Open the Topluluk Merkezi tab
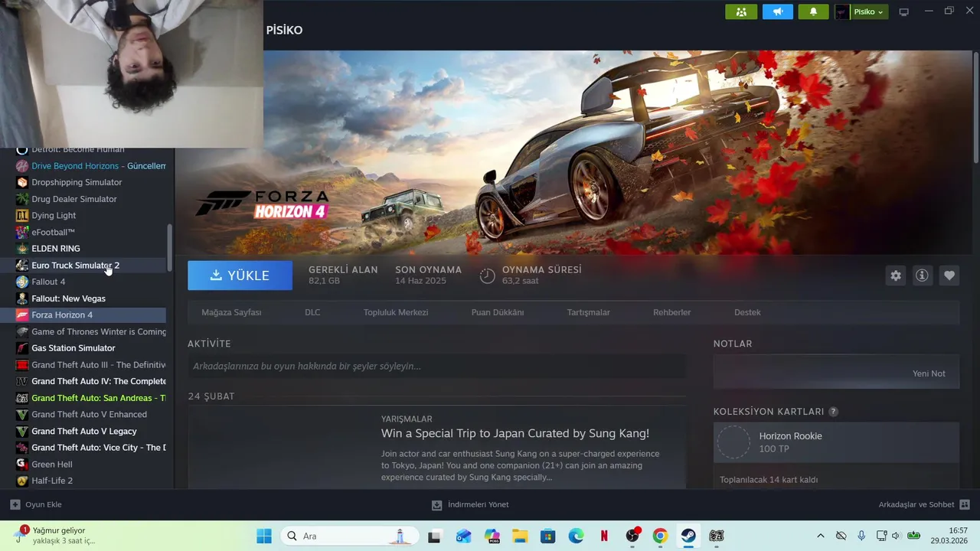The height and width of the screenshot is (551, 980). (396, 312)
